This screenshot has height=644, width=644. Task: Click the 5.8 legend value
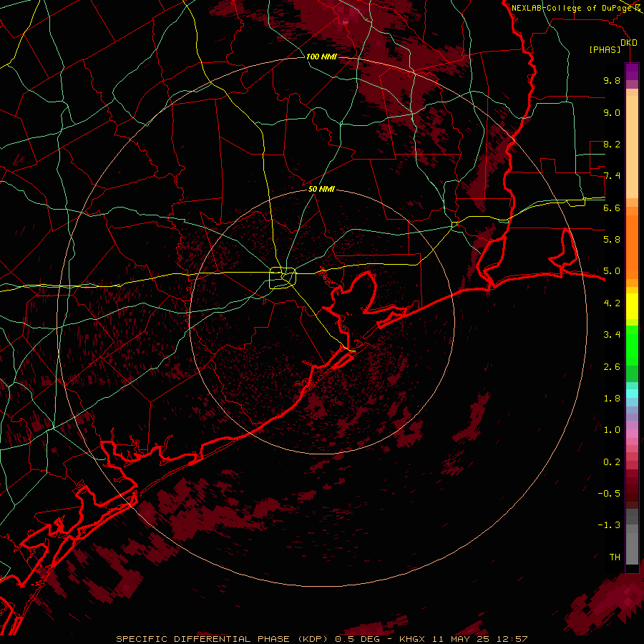click(x=612, y=240)
